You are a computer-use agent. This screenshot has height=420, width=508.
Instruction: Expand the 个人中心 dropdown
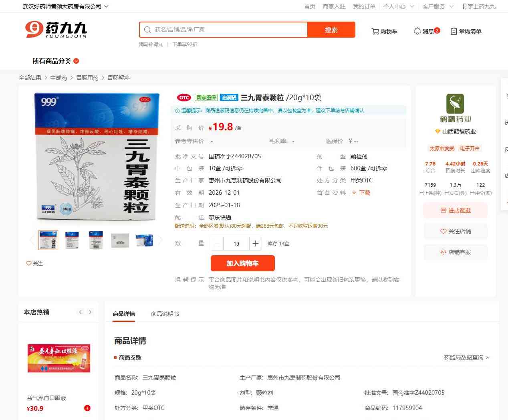click(398, 6)
